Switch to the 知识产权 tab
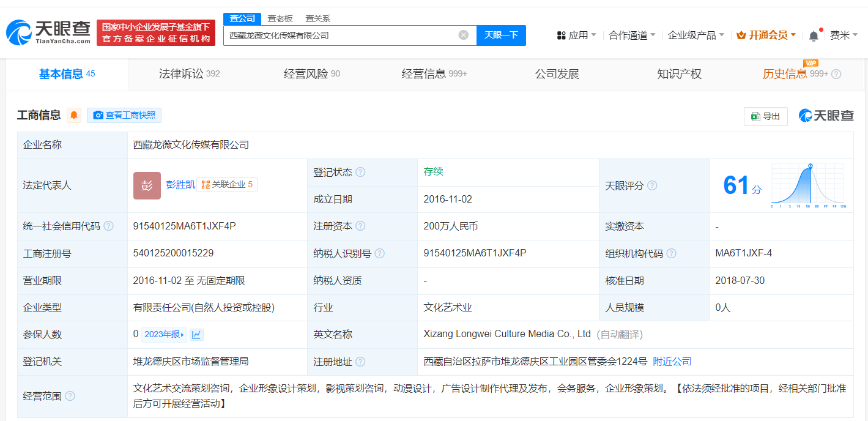The height and width of the screenshot is (421, 868). coord(679,74)
